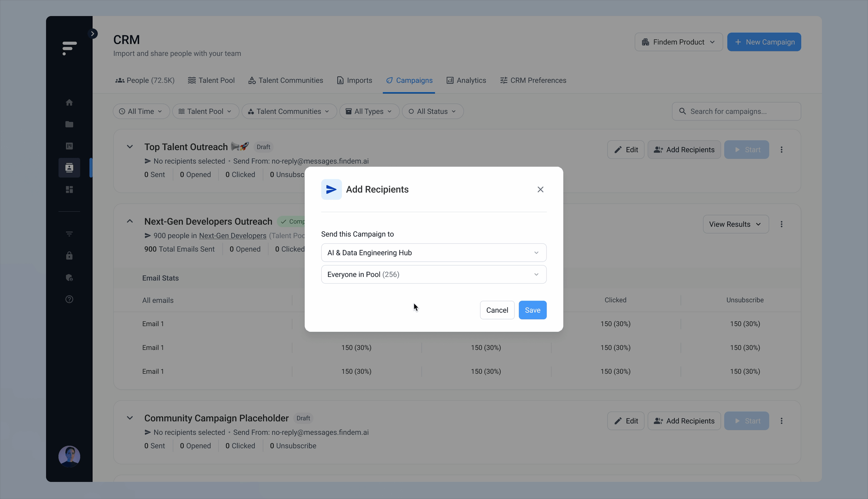
Task: Open the Everyone in Pool dropdown
Action: [x=433, y=275]
